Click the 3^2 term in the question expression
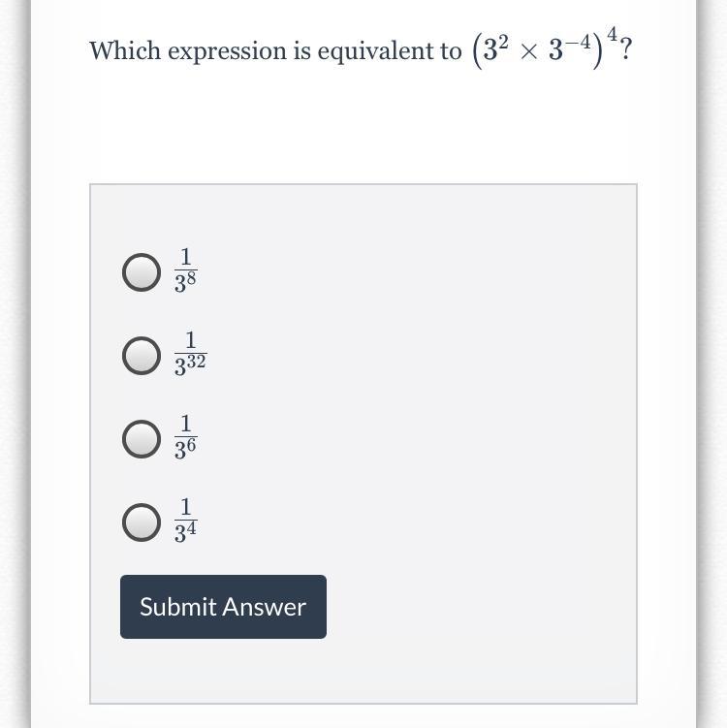This screenshot has height=728, width=727. click(495, 49)
